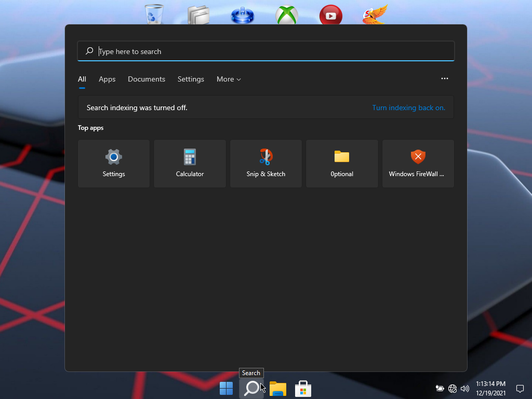Screen dimensions: 532x399
Task: Open the notification center icon
Action: [x=520, y=389]
